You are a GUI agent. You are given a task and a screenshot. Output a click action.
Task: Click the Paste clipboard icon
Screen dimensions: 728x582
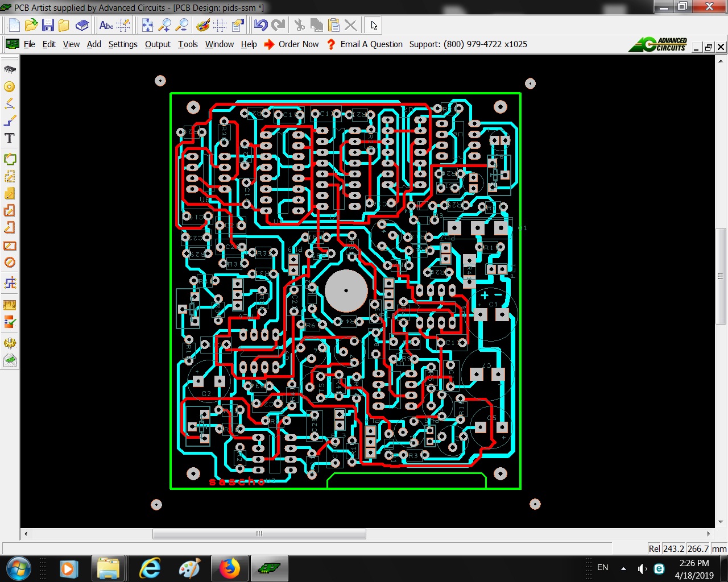coord(334,25)
